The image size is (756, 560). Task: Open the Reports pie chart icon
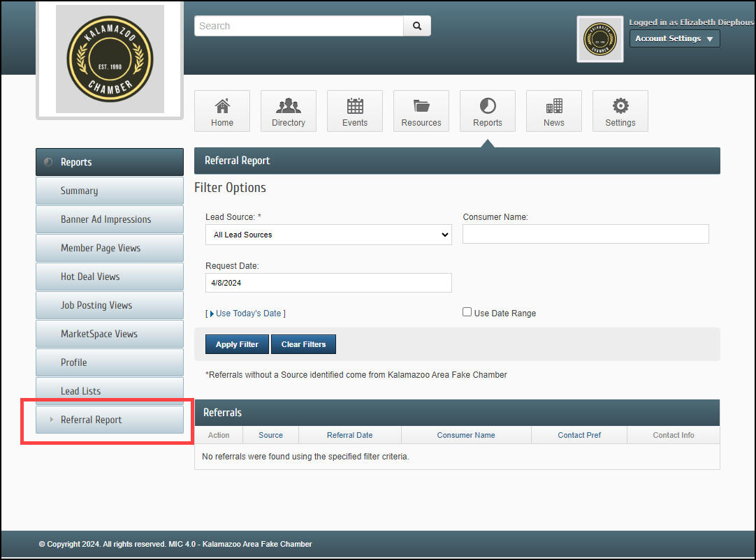point(488,106)
